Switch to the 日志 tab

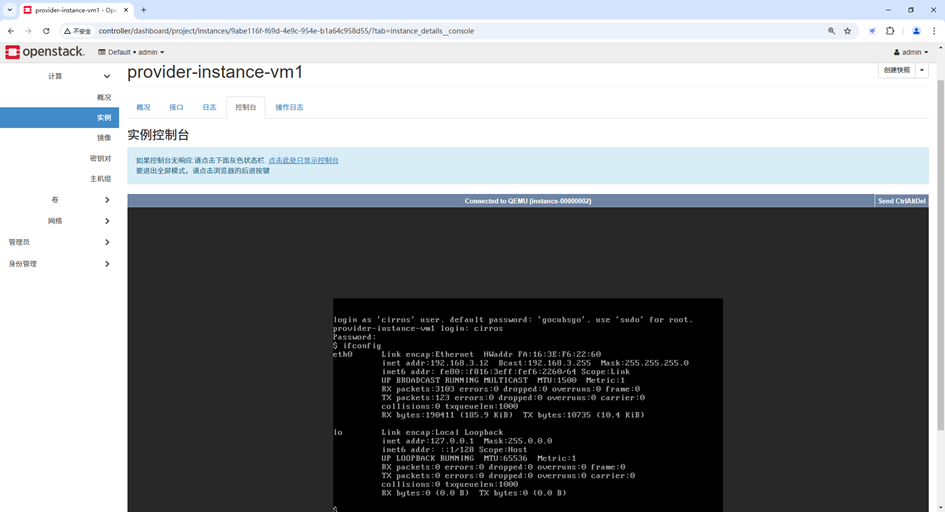coord(209,107)
